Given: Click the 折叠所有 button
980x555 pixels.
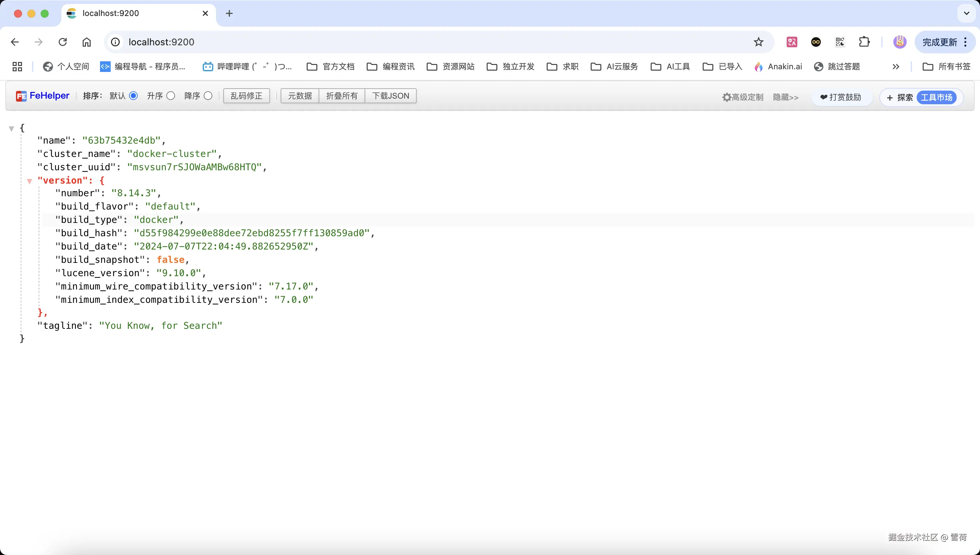Looking at the screenshot, I should 342,96.
